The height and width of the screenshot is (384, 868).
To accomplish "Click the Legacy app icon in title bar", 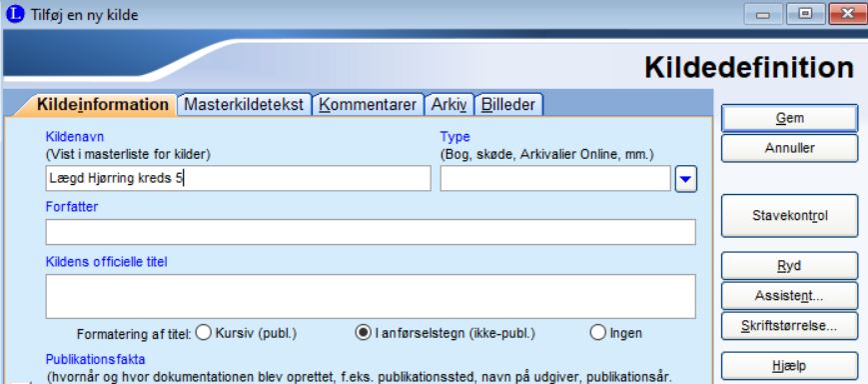I will (x=15, y=14).
